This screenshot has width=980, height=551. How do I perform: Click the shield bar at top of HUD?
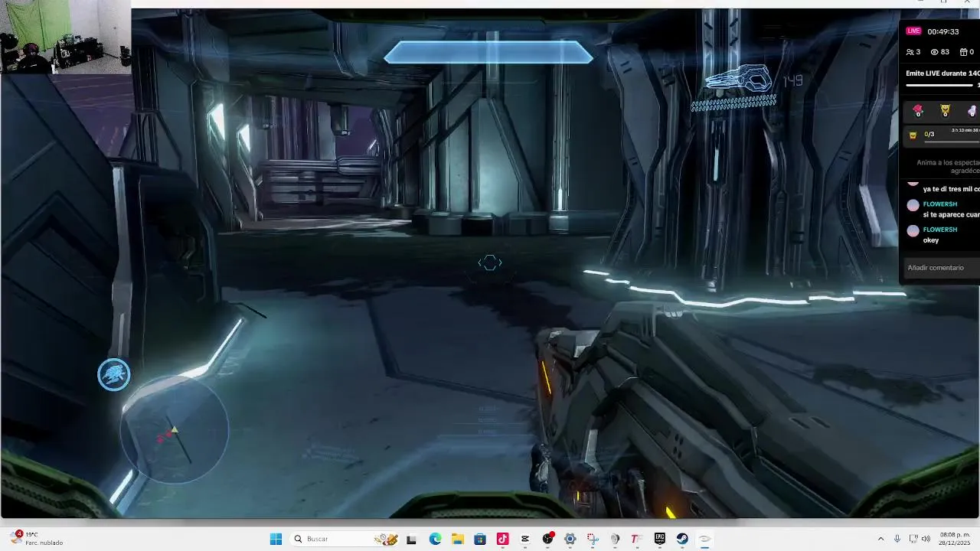tap(488, 52)
